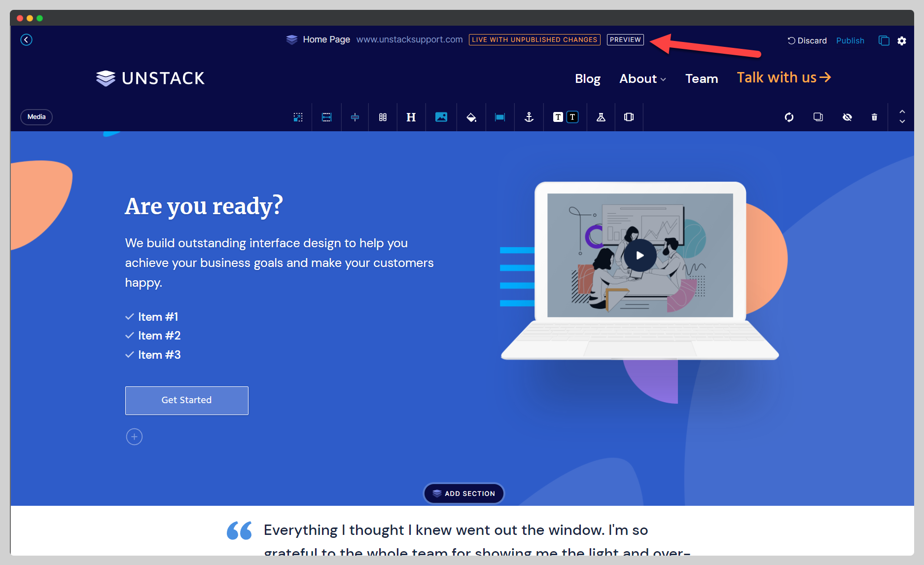Viewport: 924px width, 565px height.
Task: Click the background image icon in toolbar
Action: point(441,117)
